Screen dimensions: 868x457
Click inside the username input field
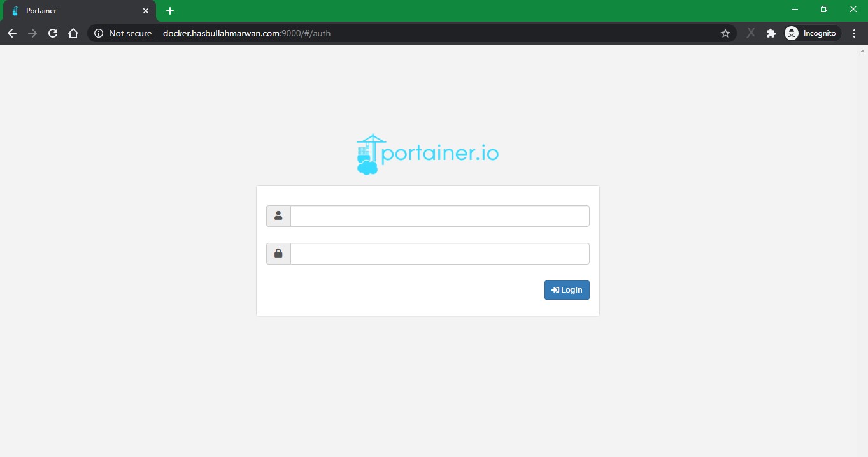439,215
